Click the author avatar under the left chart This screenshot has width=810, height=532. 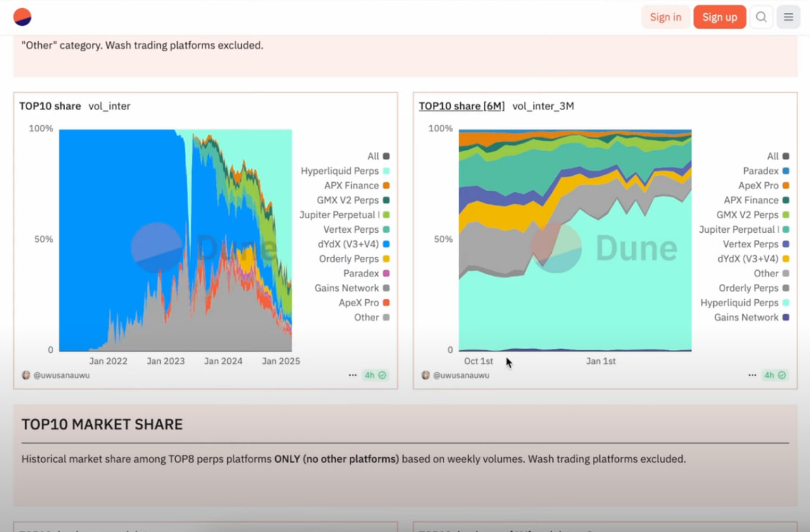[x=26, y=375]
